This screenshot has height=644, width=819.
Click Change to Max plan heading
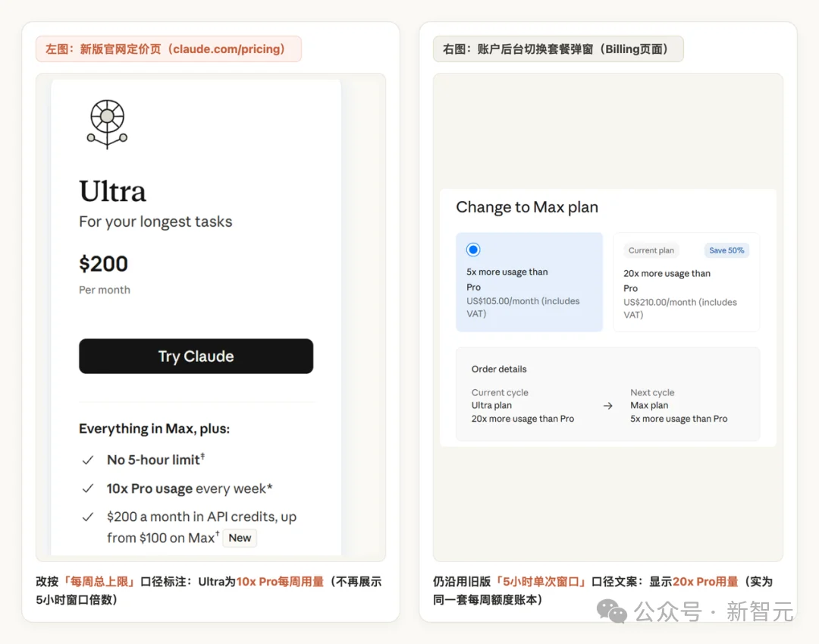click(x=527, y=207)
